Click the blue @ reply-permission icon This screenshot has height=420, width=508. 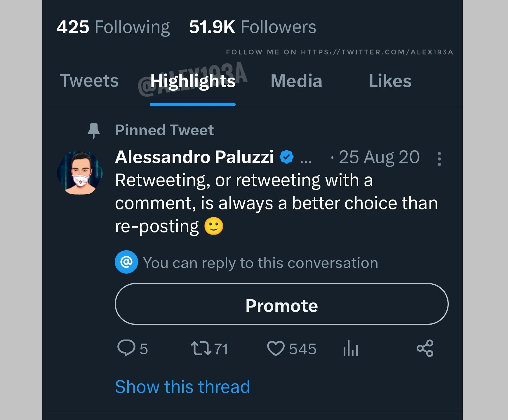(126, 262)
